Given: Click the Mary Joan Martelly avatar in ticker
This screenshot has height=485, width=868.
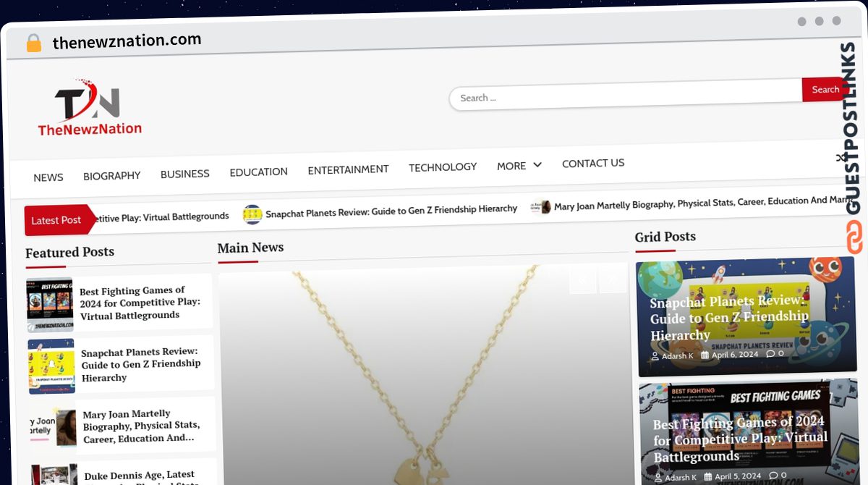Looking at the screenshot, I should [x=541, y=207].
